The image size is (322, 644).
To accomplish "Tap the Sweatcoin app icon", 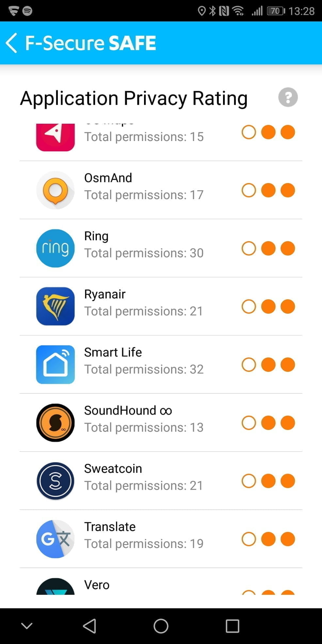I will pos(55,481).
